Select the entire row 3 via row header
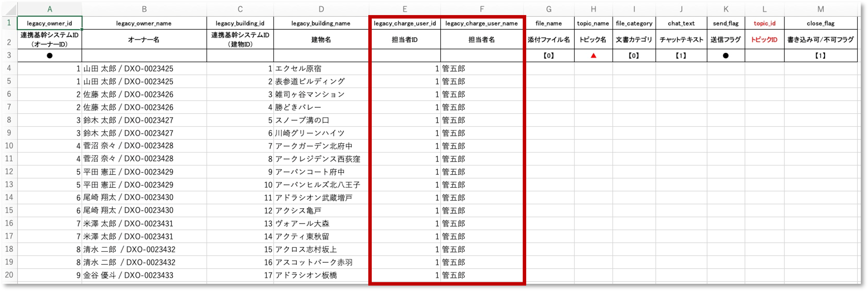The height and width of the screenshot is (291, 868). pyautogui.click(x=9, y=56)
